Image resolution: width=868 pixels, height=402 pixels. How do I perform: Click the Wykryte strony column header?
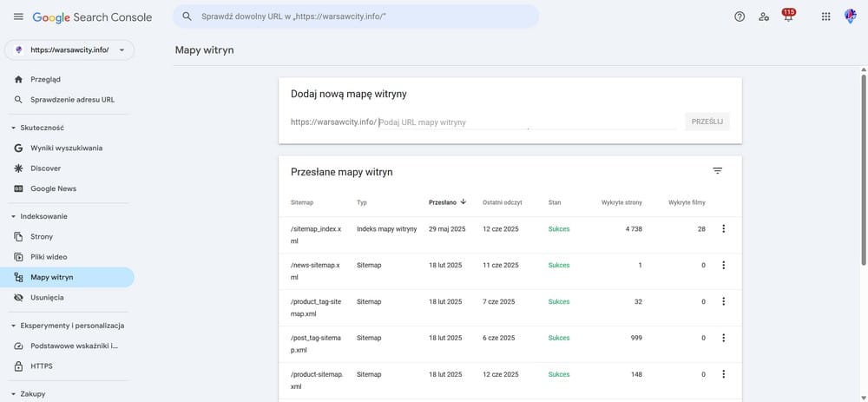(x=621, y=202)
